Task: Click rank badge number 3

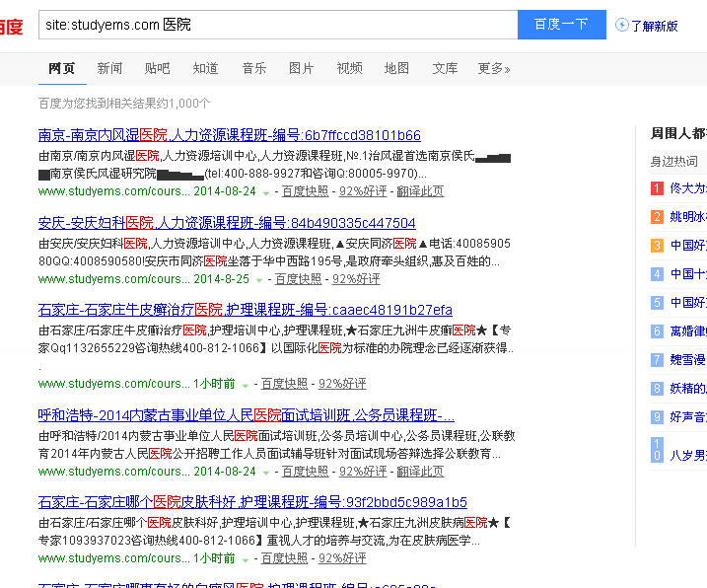Action: 657,246
